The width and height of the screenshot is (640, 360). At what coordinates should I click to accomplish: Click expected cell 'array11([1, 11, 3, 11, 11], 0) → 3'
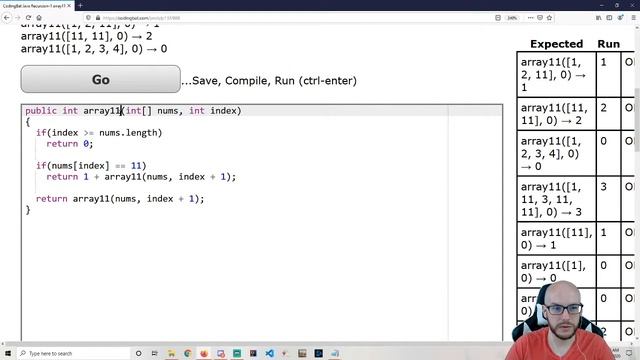pos(556,199)
